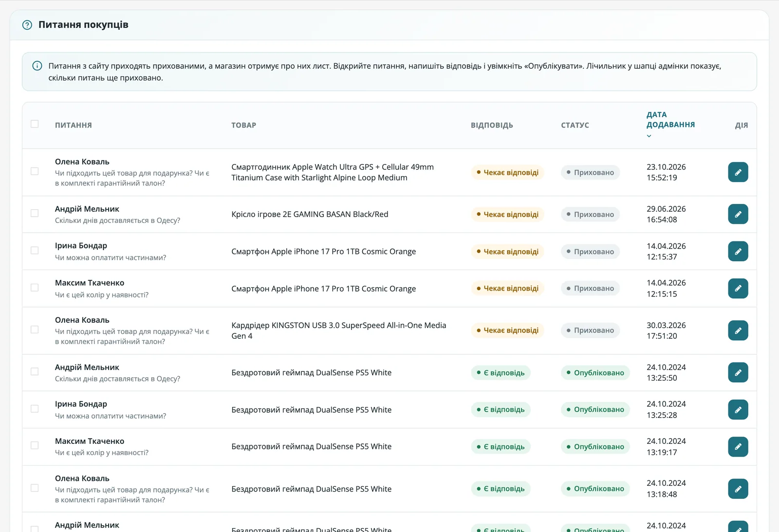Edit the KINGSTON card reader question
This screenshot has width=779, height=532.
pyautogui.click(x=738, y=330)
